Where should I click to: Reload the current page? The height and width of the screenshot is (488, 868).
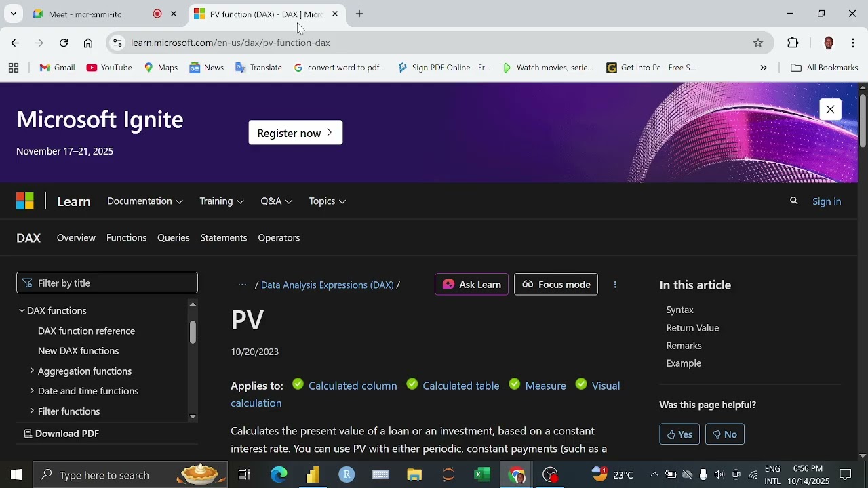64,43
